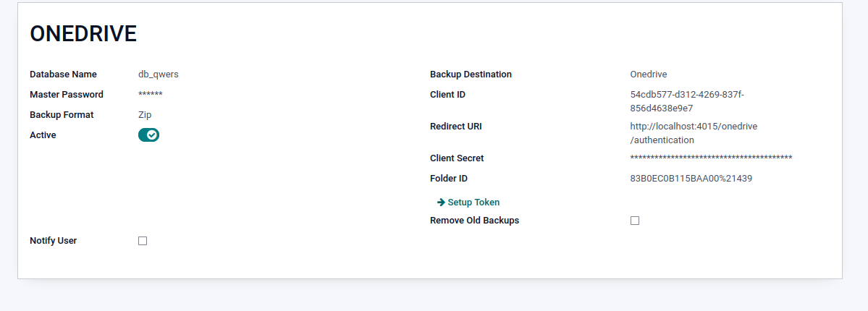The height and width of the screenshot is (311, 868).
Task: Click the Notify User label
Action: [53, 241]
